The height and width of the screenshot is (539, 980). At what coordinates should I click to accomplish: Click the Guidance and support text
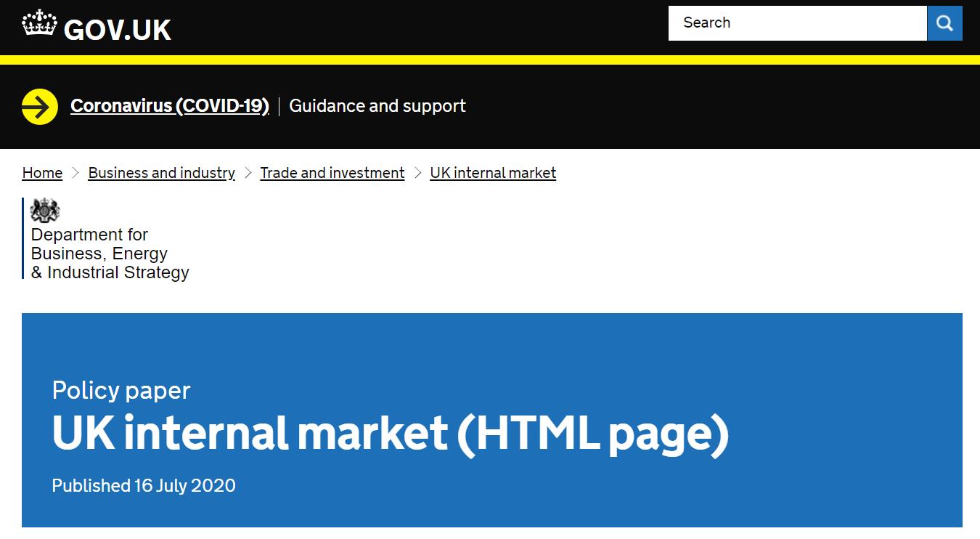click(377, 106)
